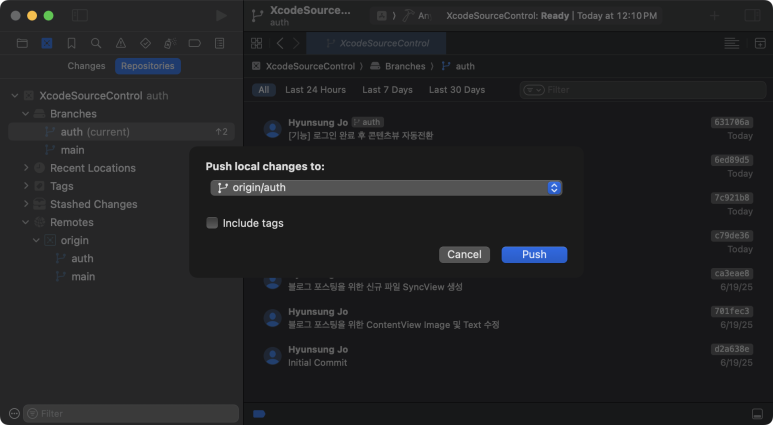Screen dimensions: 773x425
Task: Open the commit filter token menu
Action: coord(533,90)
